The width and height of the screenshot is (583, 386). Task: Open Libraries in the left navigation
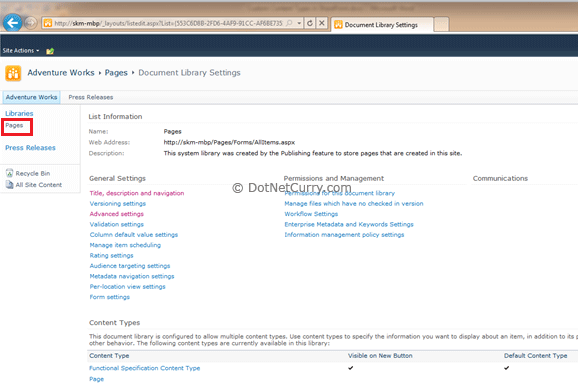click(19, 113)
